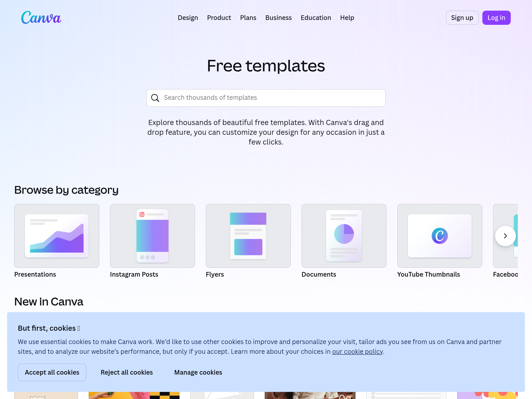Image resolution: width=532 pixels, height=399 pixels.
Task: Click the Browse by category heading
Action: [66, 190]
